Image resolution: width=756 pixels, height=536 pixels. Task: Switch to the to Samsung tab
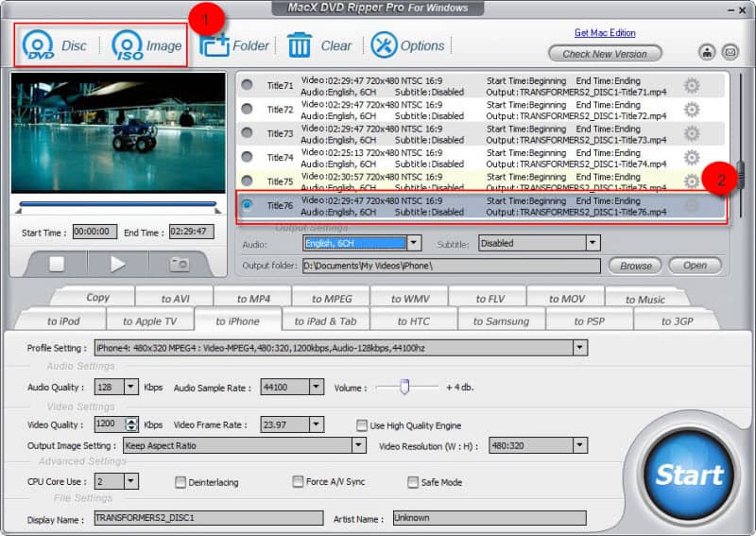[x=501, y=320]
